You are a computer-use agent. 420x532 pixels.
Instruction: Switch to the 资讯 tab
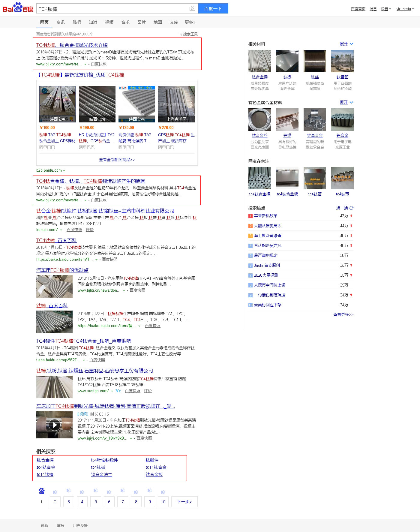(61, 22)
